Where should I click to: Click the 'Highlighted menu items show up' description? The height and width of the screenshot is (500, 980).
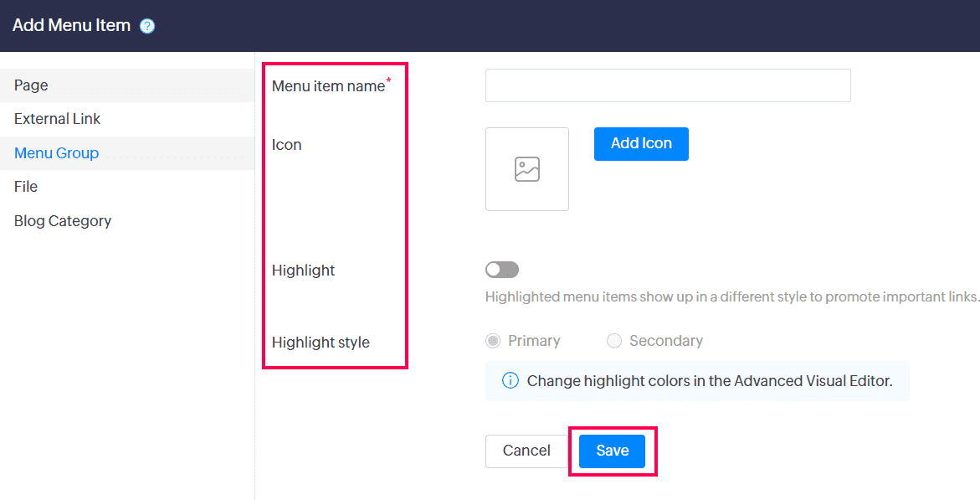pos(732,296)
